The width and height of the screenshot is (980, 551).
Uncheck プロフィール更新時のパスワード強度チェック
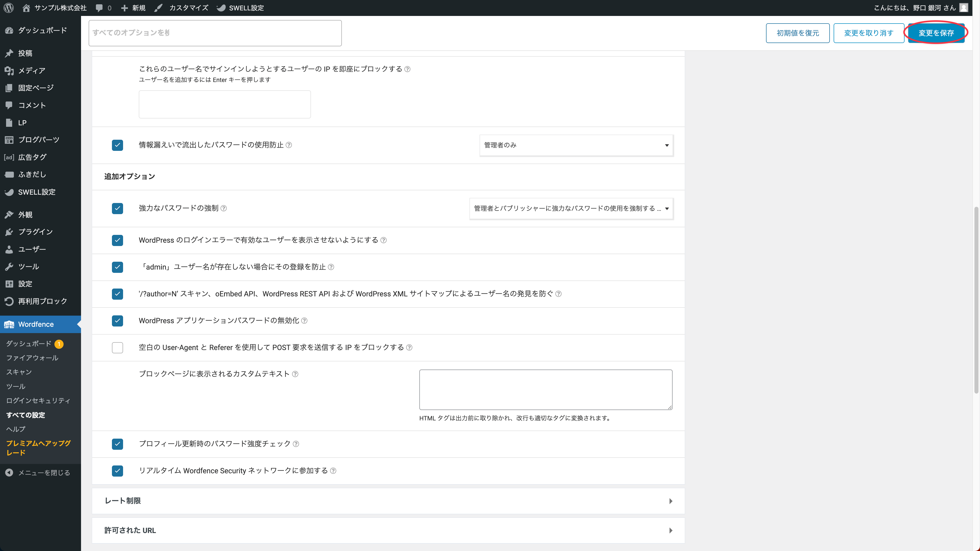pyautogui.click(x=117, y=444)
